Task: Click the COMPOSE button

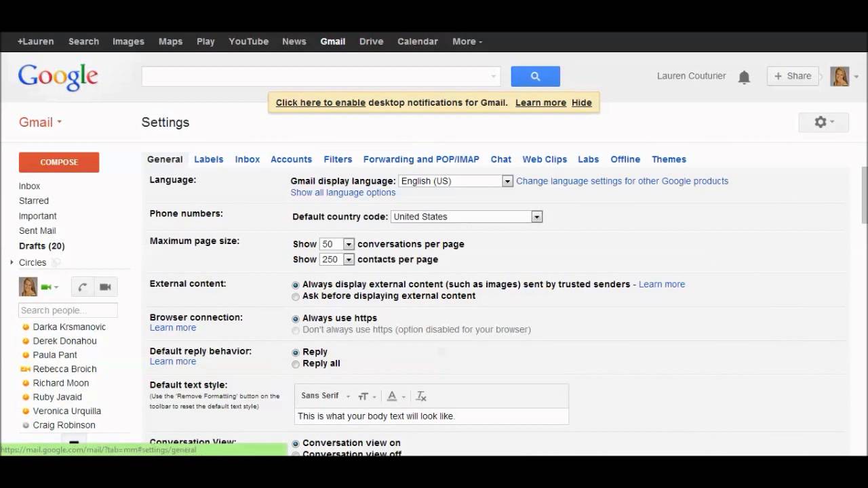Action: (59, 162)
